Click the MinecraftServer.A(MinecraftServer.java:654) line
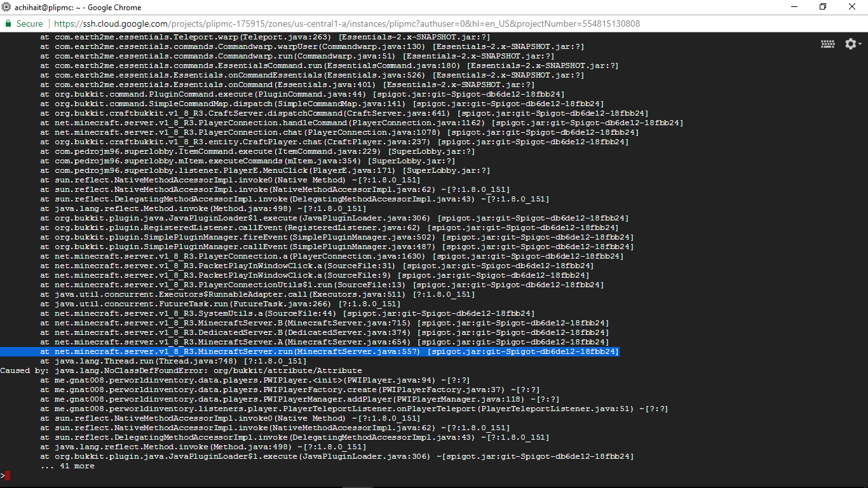 click(x=324, y=342)
